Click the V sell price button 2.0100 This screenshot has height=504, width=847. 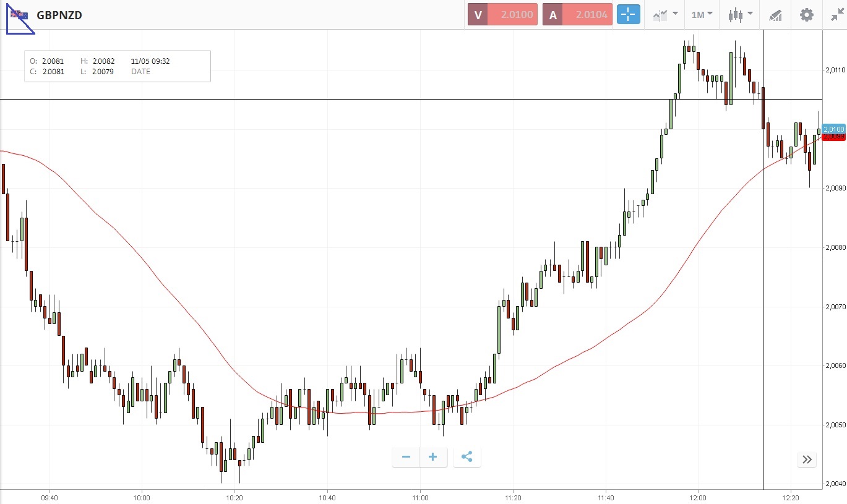pyautogui.click(x=502, y=15)
